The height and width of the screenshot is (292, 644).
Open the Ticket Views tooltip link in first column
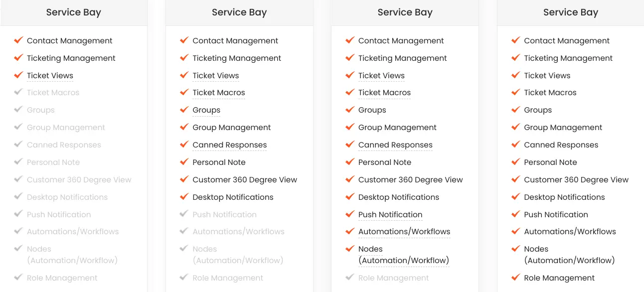click(x=50, y=75)
